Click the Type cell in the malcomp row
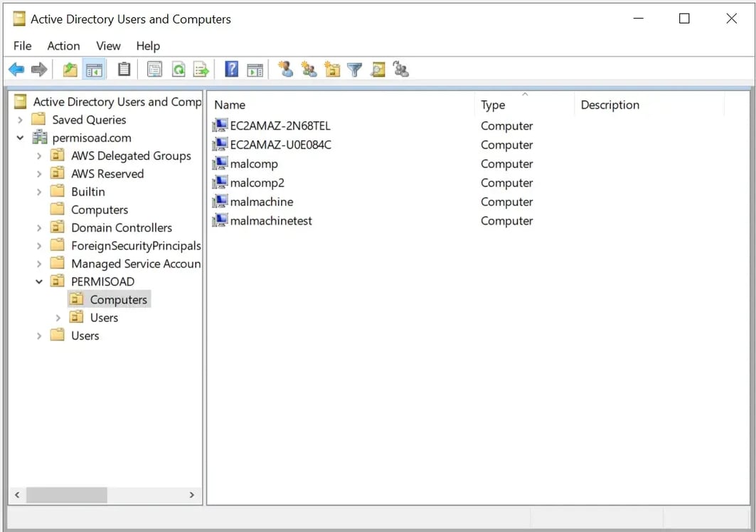Screen dimensions: 756x532 (507, 164)
